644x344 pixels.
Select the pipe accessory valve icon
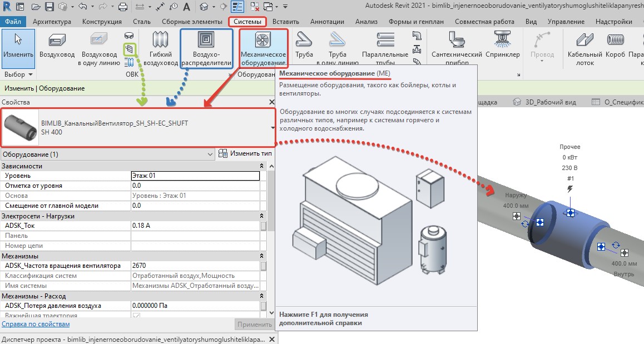pyautogui.click(x=417, y=49)
